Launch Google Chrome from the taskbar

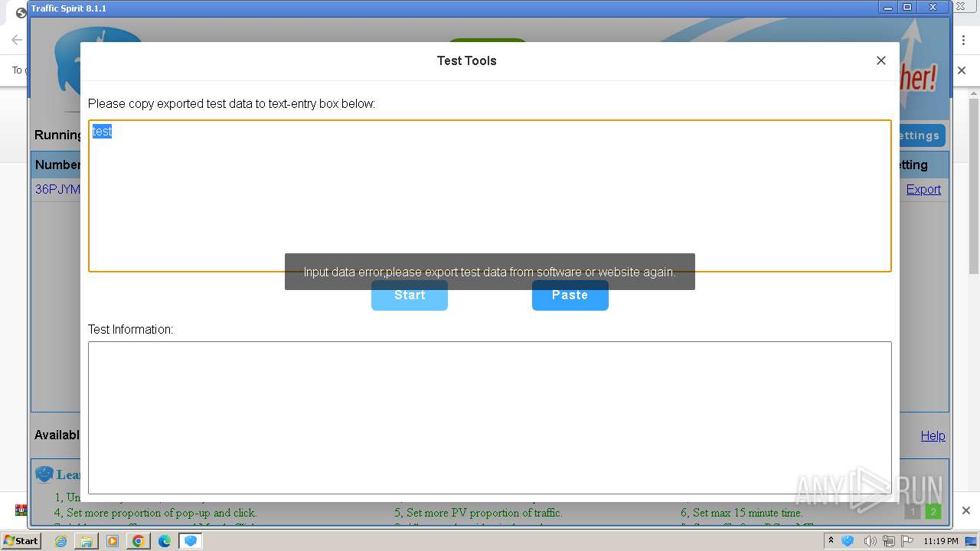pyautogui.click(x=139, y=541)
